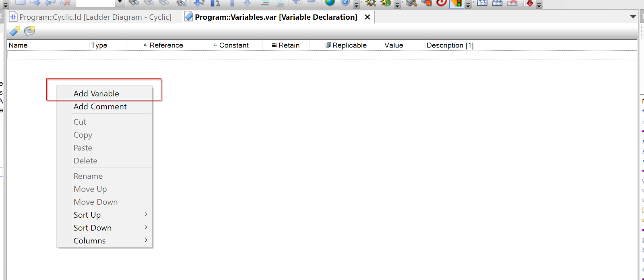Select Rename in the context menu
Viewport: 644px width, 280px height.
coord(105,176)
